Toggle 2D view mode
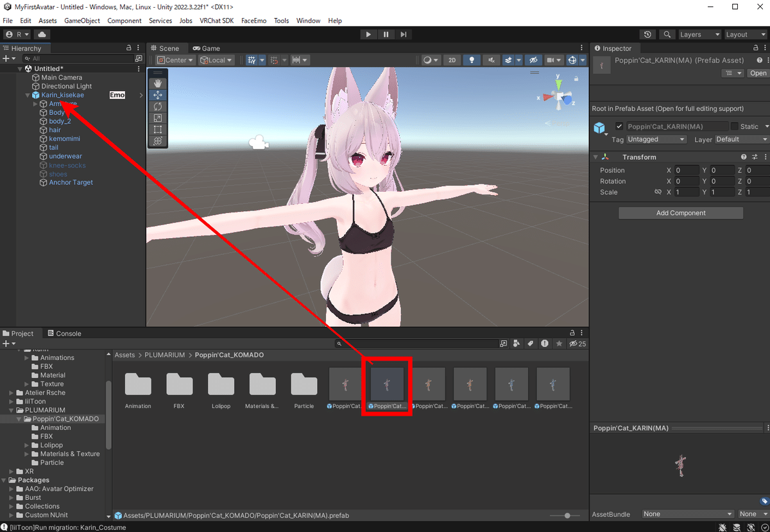Image resolution: width=770 pixels, height=532 pixels. pos(452,60)
